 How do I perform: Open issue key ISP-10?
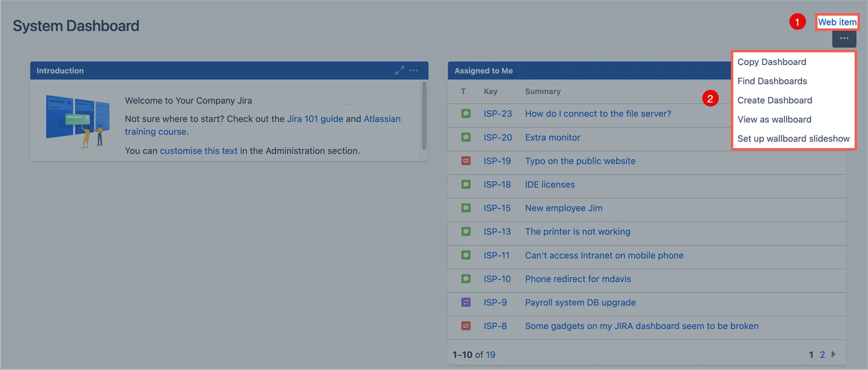pos(497,279)
